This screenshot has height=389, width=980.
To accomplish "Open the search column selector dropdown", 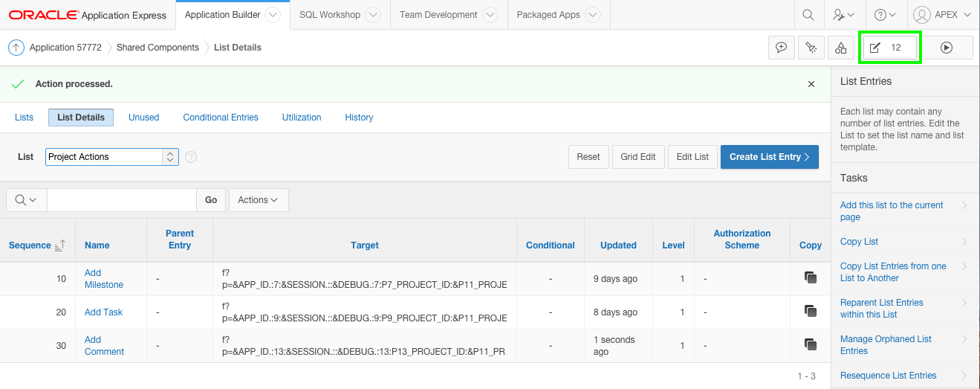I will point(26,200).
